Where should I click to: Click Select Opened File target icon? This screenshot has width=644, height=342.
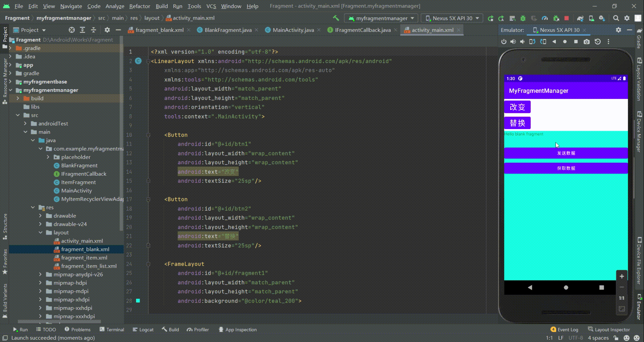[x=72, y=30]
